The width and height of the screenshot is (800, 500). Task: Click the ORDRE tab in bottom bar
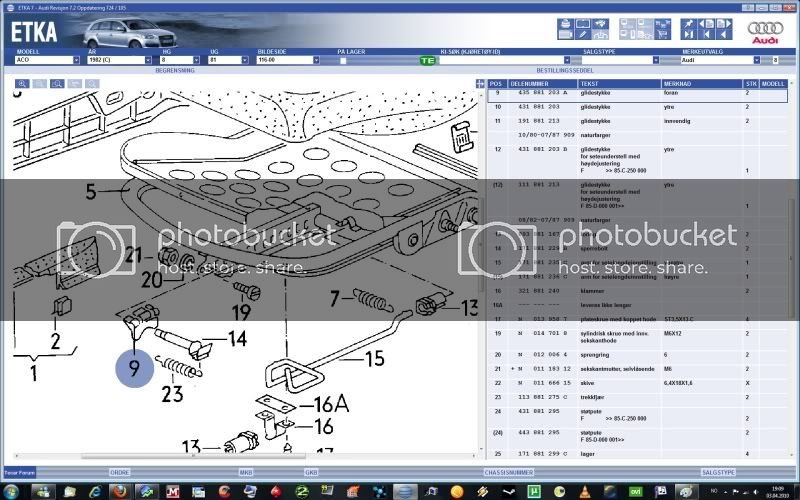[x=119, y=471]
